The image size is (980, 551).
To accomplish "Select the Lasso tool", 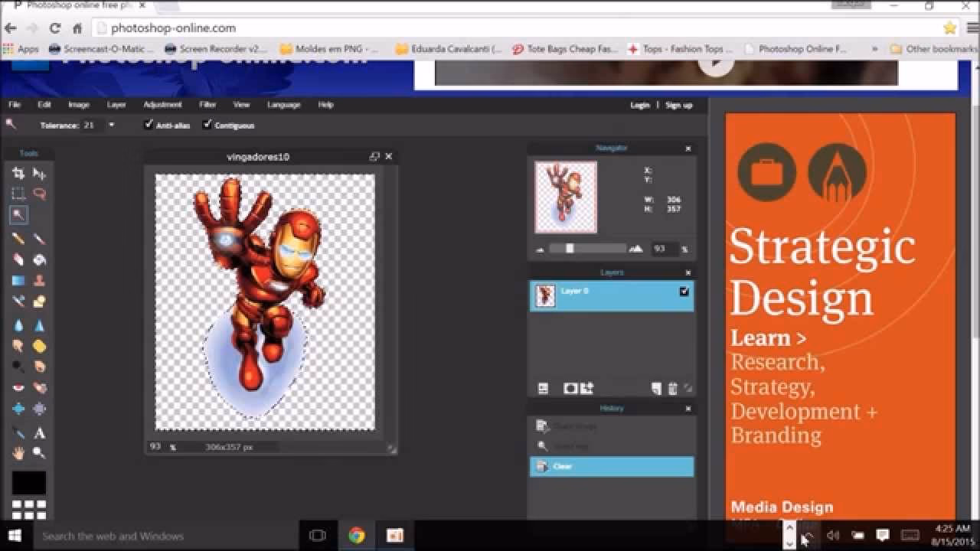I will [x=40, y=194].
